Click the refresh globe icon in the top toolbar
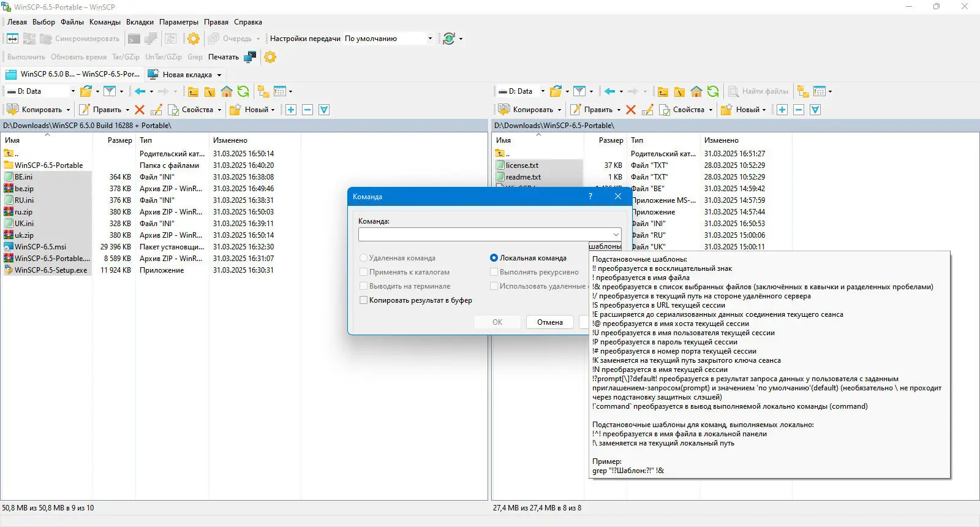Screen dimensions: 980x527 click(449, 39)
